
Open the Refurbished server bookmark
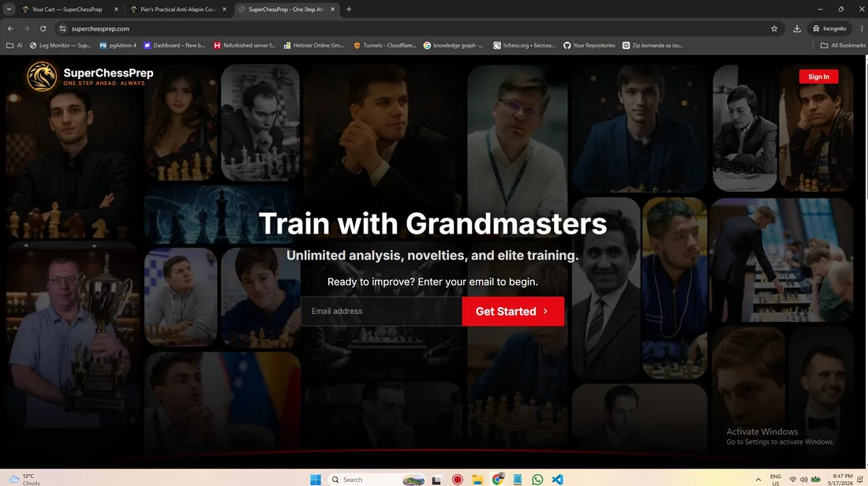(244, 46)
